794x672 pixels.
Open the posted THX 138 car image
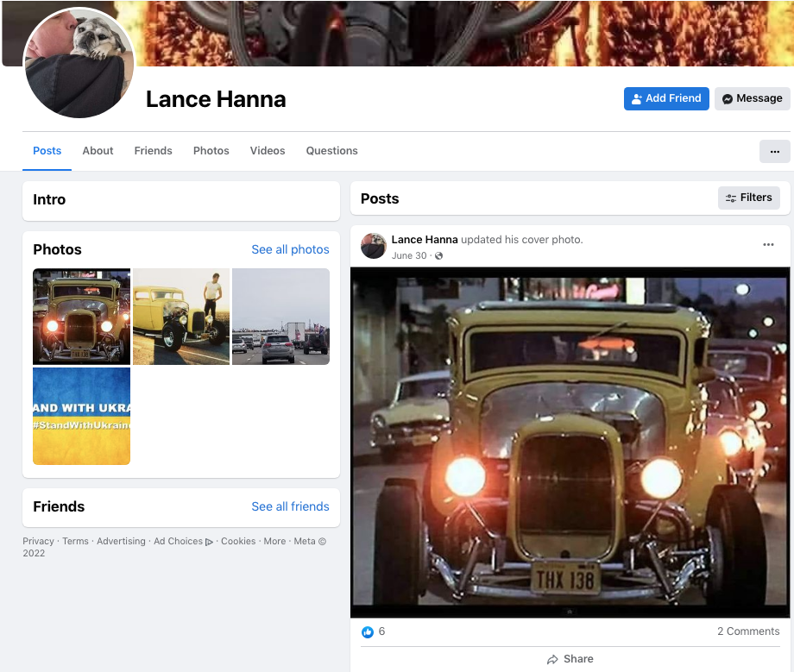pos(570,443)
